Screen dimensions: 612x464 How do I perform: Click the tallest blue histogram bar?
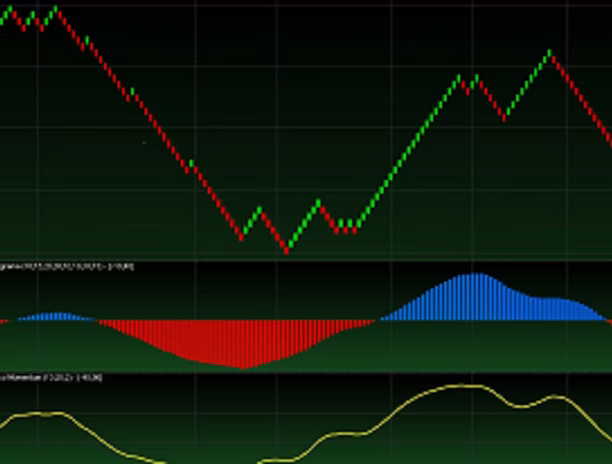(x=479, y=296)
